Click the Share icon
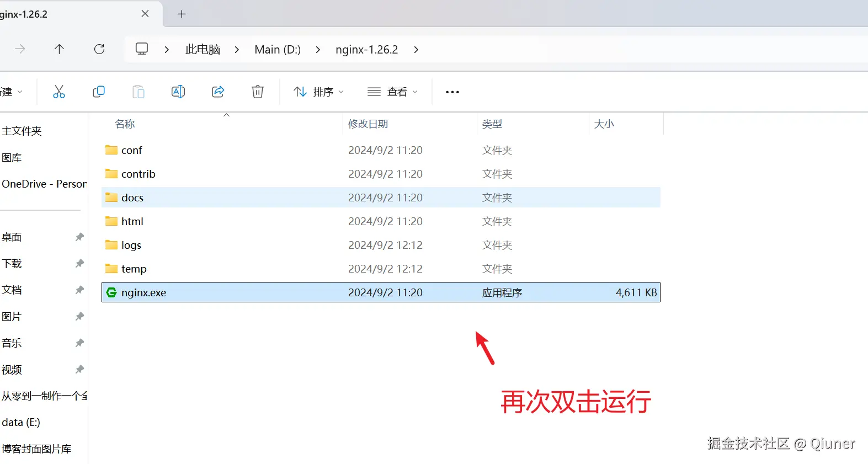 [218, 92]
